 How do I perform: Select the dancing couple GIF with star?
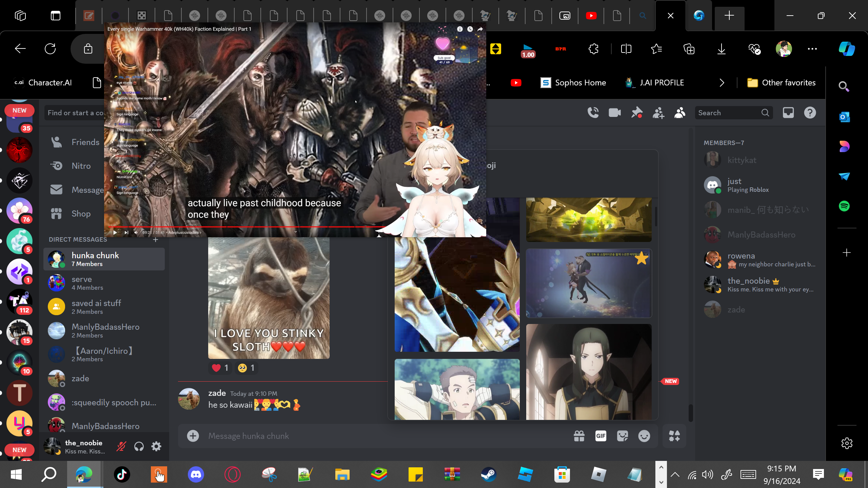[x=589, y=283]
